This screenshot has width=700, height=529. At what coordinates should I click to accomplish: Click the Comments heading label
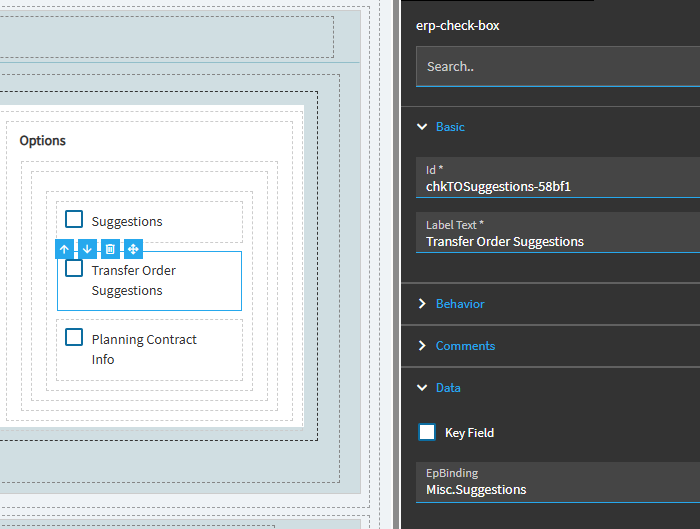coord(465,346)
